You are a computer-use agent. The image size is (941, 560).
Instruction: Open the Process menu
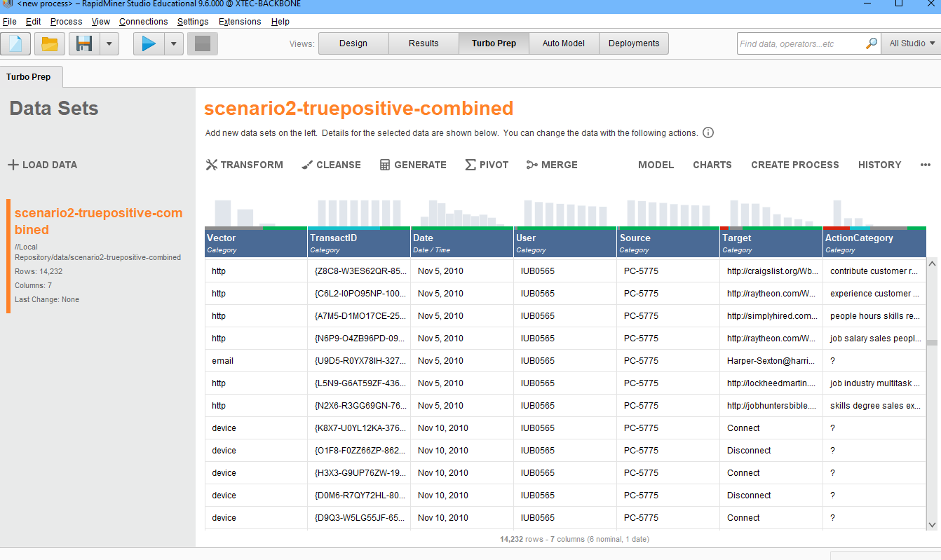67,22
